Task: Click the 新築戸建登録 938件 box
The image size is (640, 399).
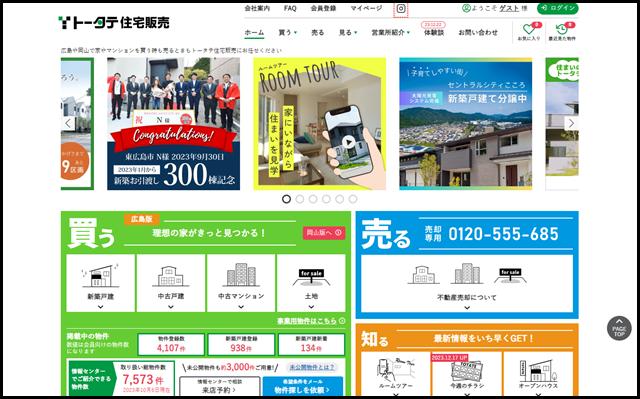Action: [241, 344]
